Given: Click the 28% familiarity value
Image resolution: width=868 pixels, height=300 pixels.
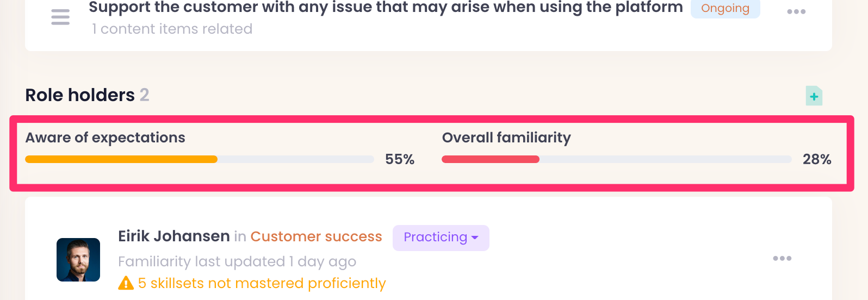Looking at the screenshot, I should pos(816,159).
